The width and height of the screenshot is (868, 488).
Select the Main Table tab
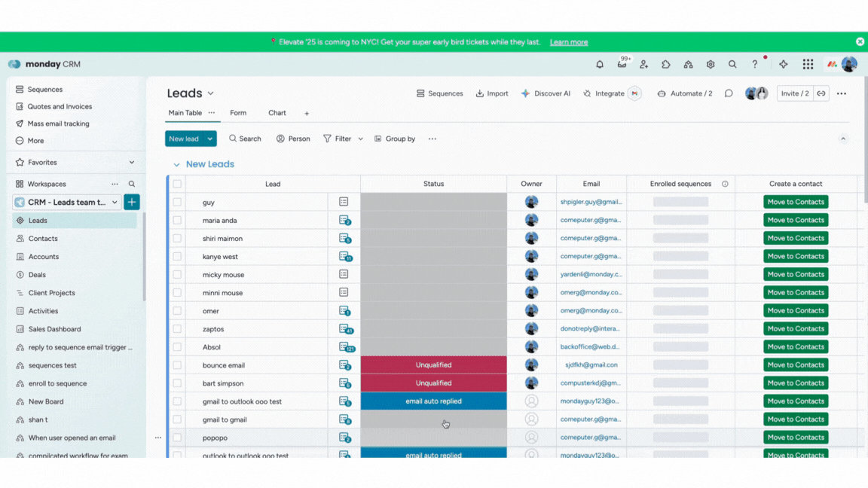[x=185, y=113]
